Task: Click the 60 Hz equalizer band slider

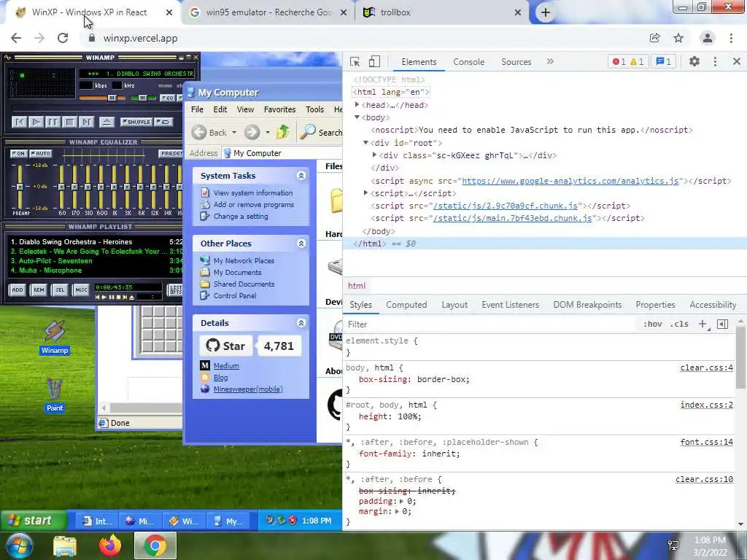Action: [61, 187]
